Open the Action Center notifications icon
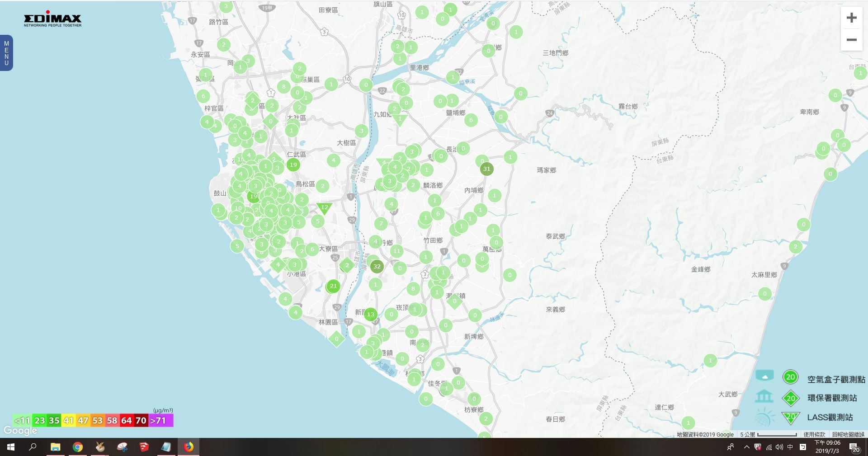This screenshot has height=456, width=868. coord(854,447)
